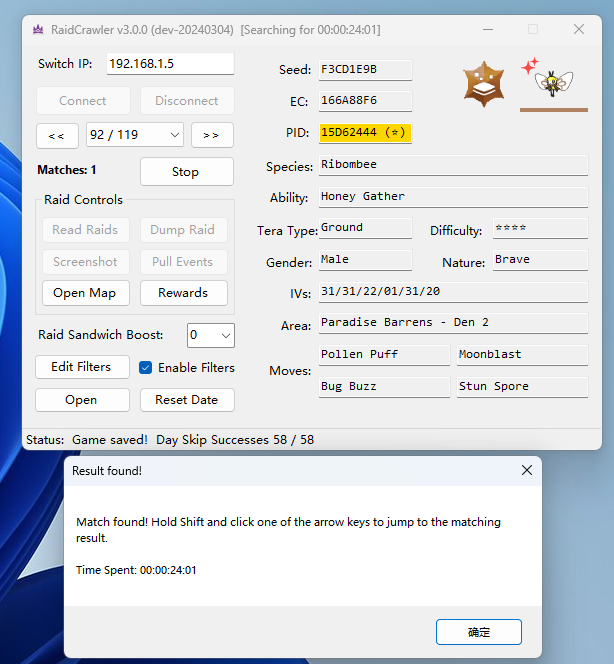Click the Stun Spore move field
The width and height of the screenshot is (614, 664).
click(x=522, y=387)
